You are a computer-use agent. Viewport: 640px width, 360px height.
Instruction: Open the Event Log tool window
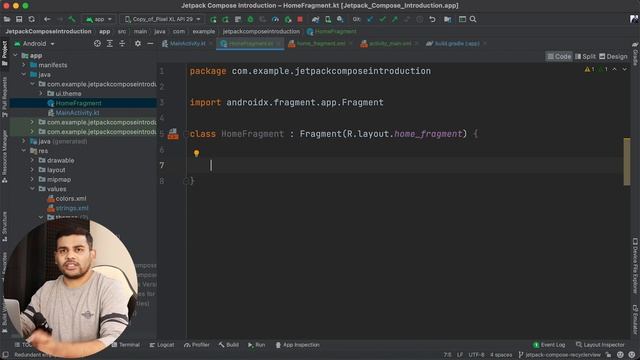(549, 345)
